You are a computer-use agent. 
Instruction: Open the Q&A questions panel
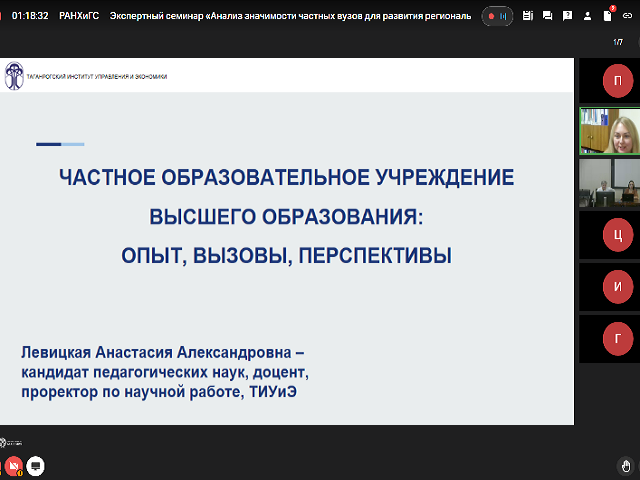coord(567,16)
